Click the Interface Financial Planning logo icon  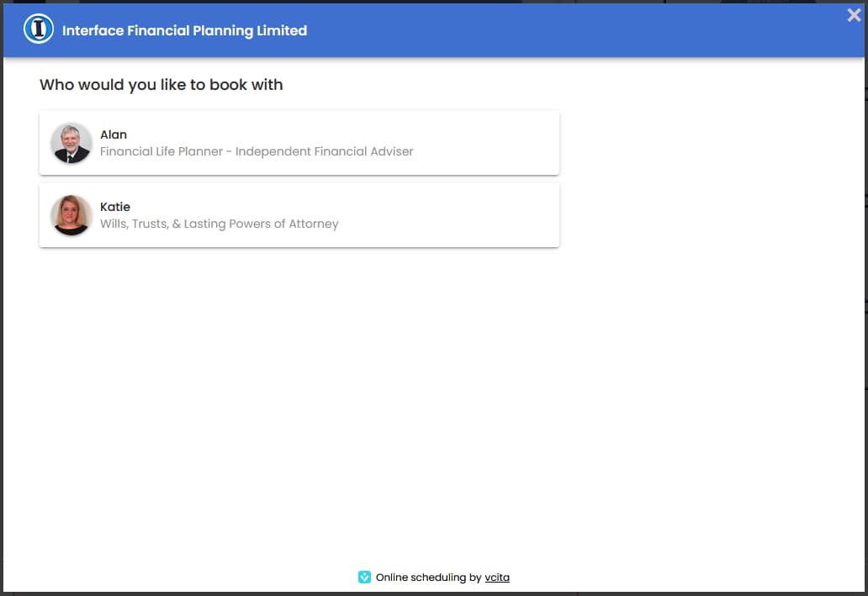[x=39, y=29]
